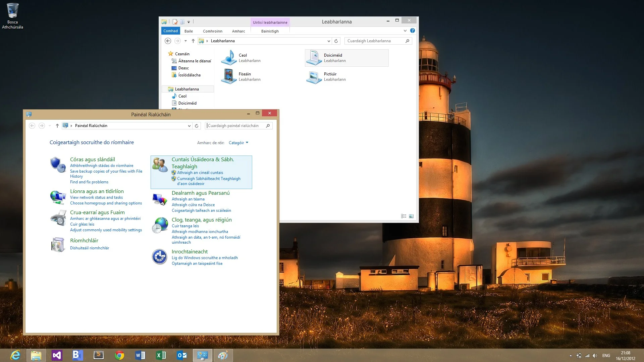Screen dimensions: 644x362
Task: Open the Pictiúir library icon
Action: [x=314, y=77]
